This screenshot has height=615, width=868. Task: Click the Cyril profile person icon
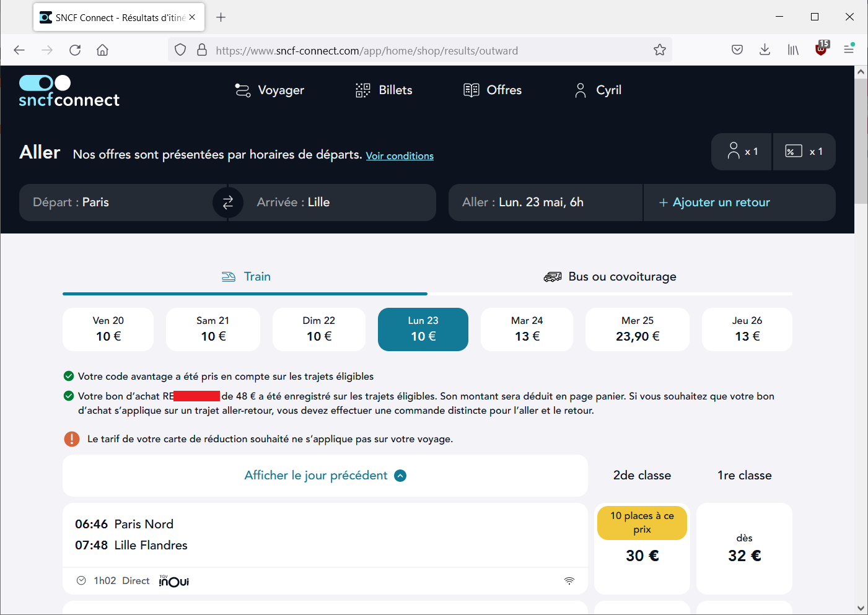pyautogui.click(x=581, y=90)
